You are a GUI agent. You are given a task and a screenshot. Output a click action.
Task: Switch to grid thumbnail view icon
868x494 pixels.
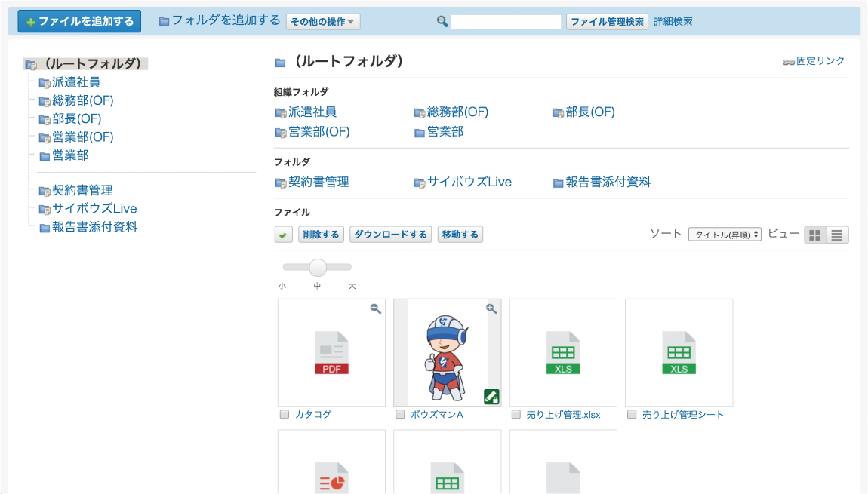[815, 235]
